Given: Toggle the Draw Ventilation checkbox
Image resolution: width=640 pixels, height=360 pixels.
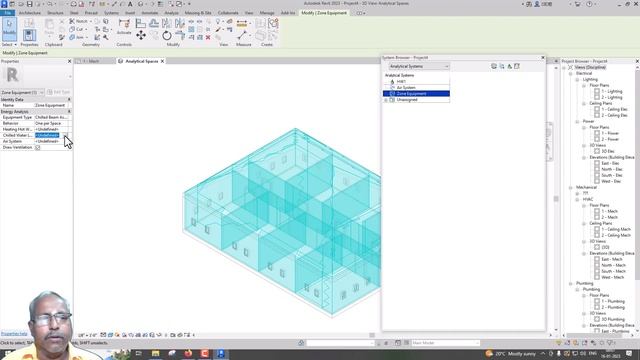Looking at the screenshot, I should 38,147.
